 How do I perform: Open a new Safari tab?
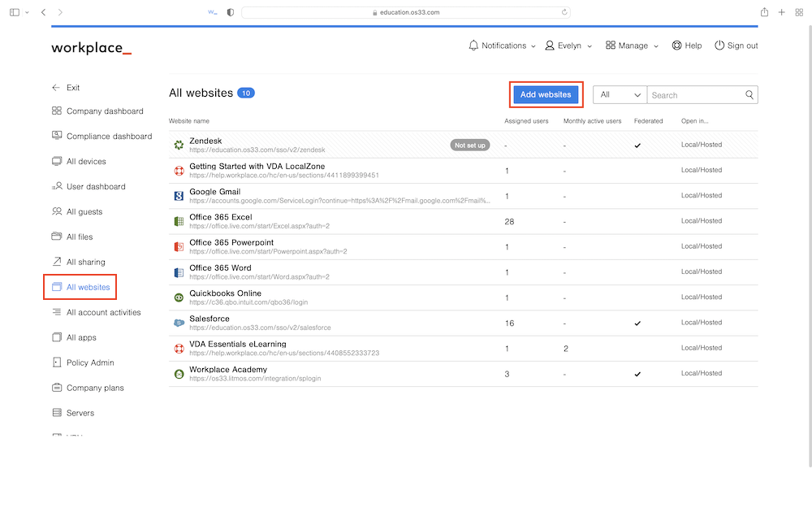(781, 12)
